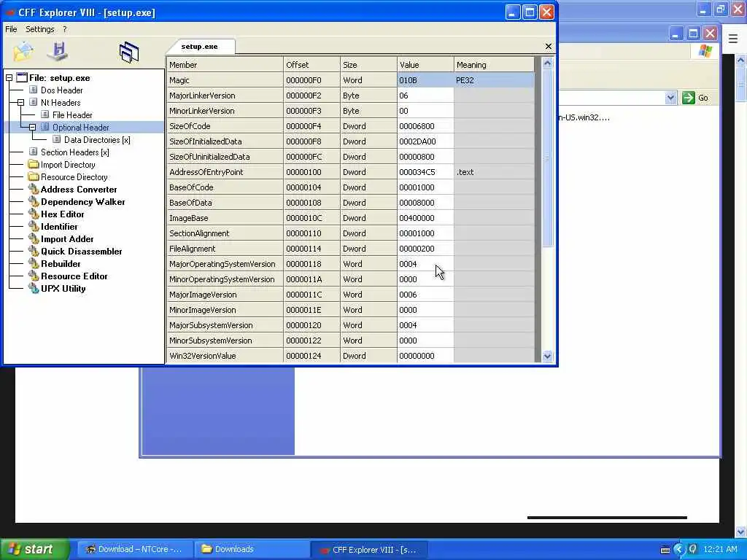747x560 pixels.
Task: Click Win32VersionValue member row
Action: (x=225, y=356)
